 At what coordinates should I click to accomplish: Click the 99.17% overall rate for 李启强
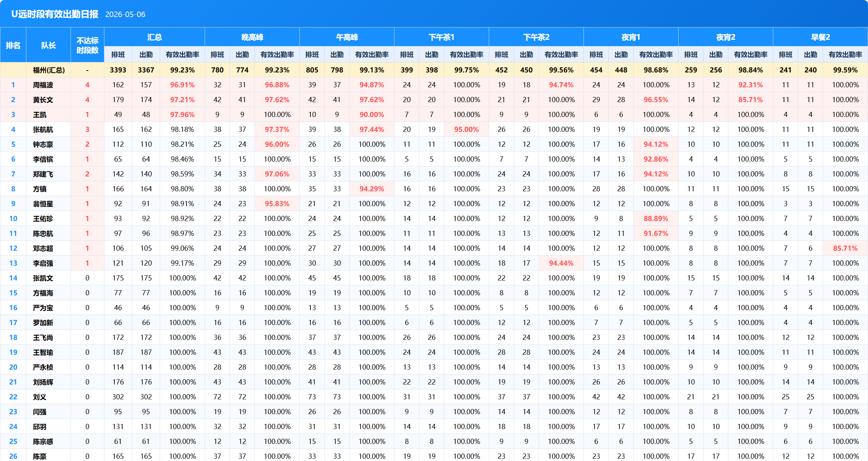click(182, 263)
